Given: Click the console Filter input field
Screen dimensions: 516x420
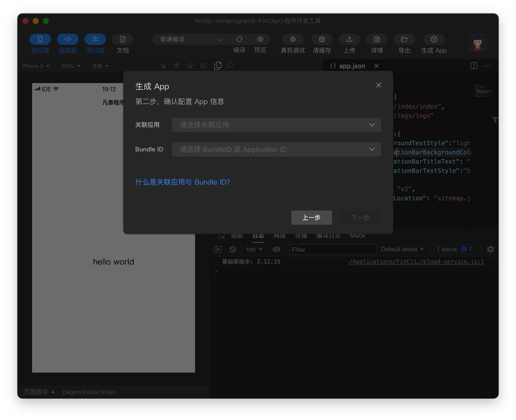Looking at the screenshot, I should [333, 250].
